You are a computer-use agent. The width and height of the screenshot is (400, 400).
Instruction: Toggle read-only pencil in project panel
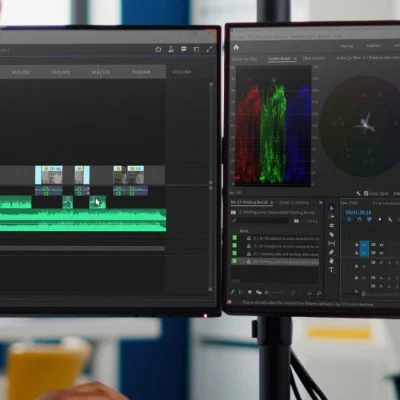click(x=233, y=292)
